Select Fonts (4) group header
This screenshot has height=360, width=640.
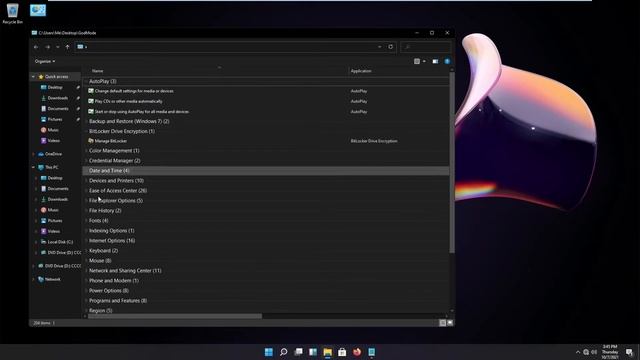pyautogui.click(x=98, y=221)
